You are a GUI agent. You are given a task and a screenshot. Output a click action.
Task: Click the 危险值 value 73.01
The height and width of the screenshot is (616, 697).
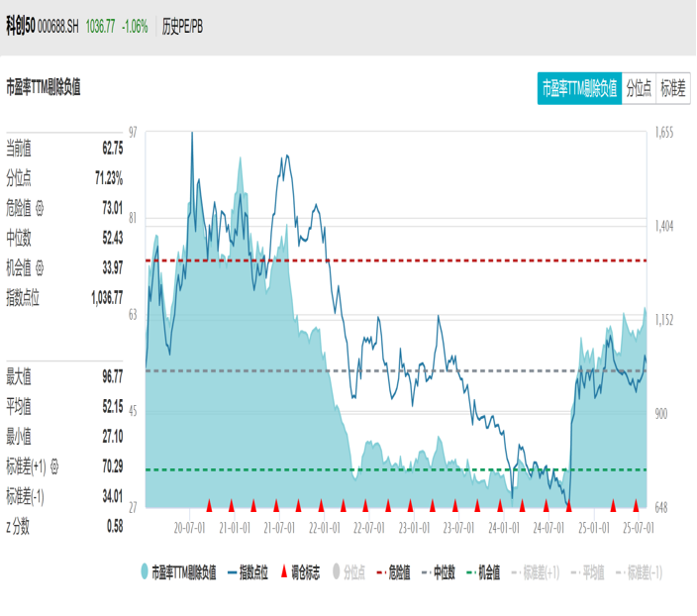(113, 208)
